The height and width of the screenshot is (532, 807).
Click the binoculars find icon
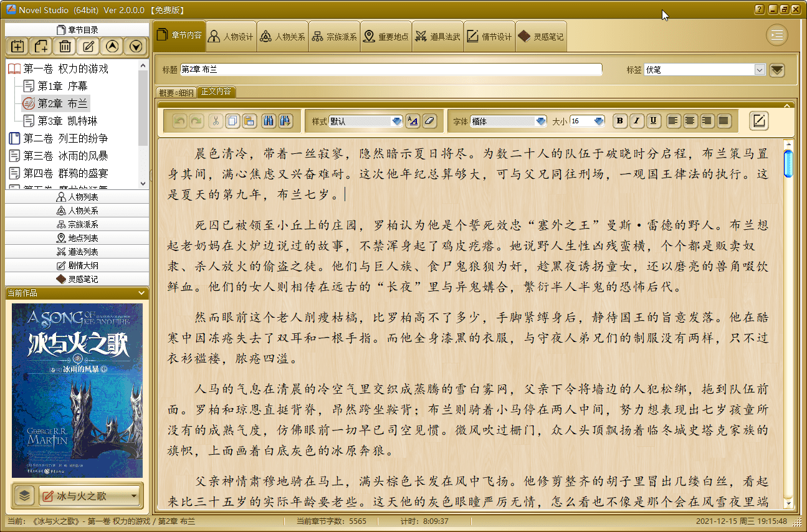(x=269, y=121)
